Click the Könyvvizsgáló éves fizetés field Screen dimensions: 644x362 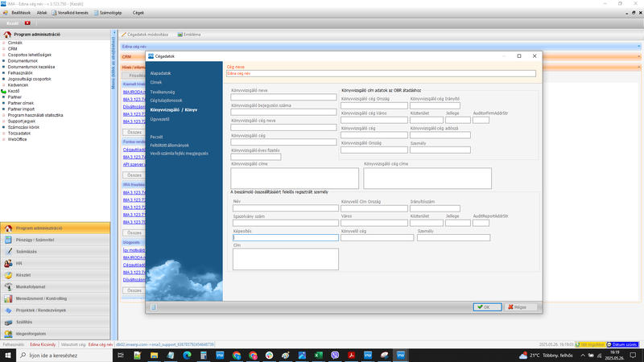(256, 157)
